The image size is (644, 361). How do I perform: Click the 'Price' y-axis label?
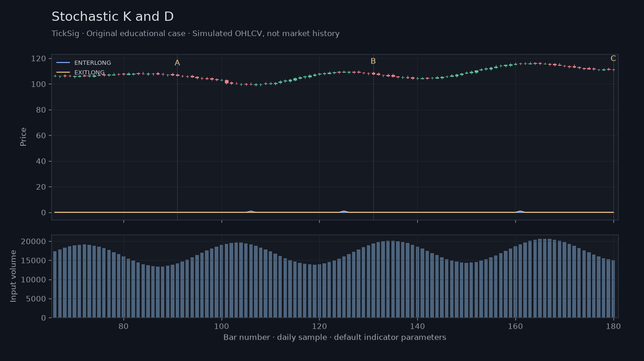(x=24, y=137)
